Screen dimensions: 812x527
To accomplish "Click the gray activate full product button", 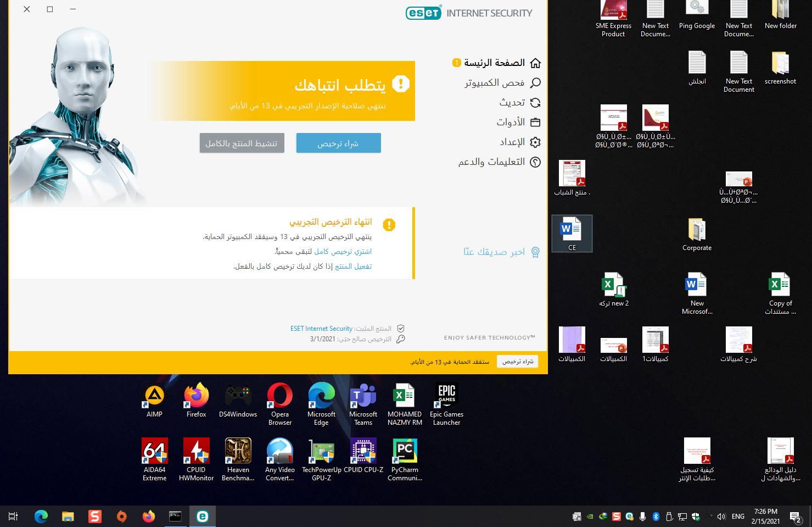I will (242, 143).
